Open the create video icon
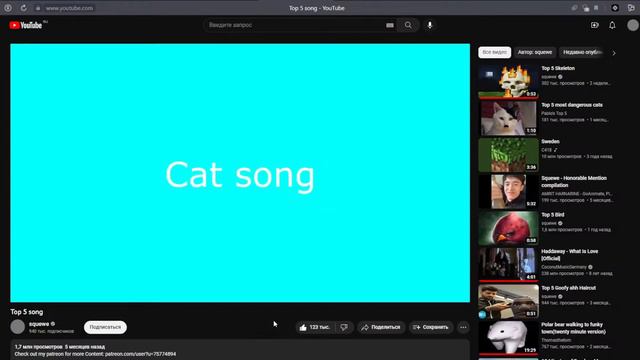This screenshot has height=360, width=640. pos(595,25)
